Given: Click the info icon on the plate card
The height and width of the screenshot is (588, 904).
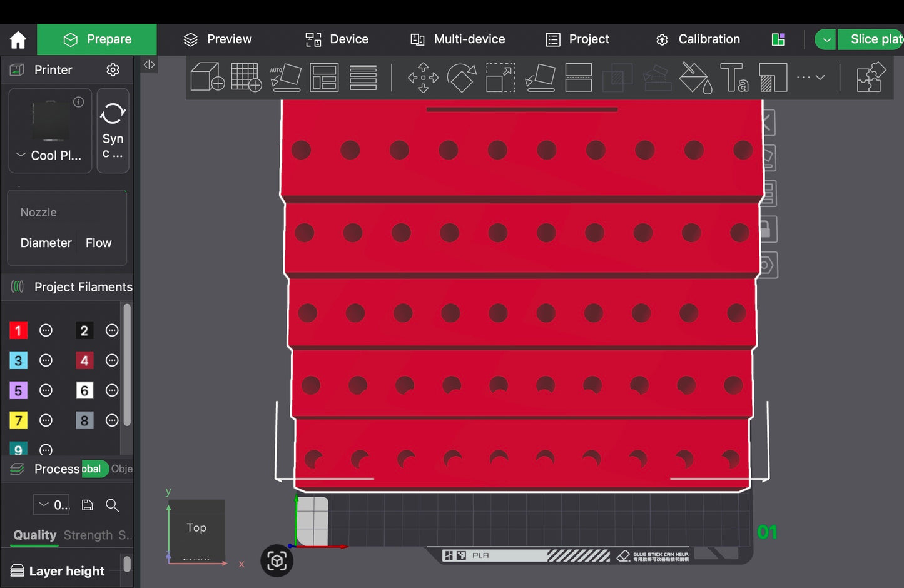Looking at the screenshot, I should pyautogui.click(x=78, y=102).
